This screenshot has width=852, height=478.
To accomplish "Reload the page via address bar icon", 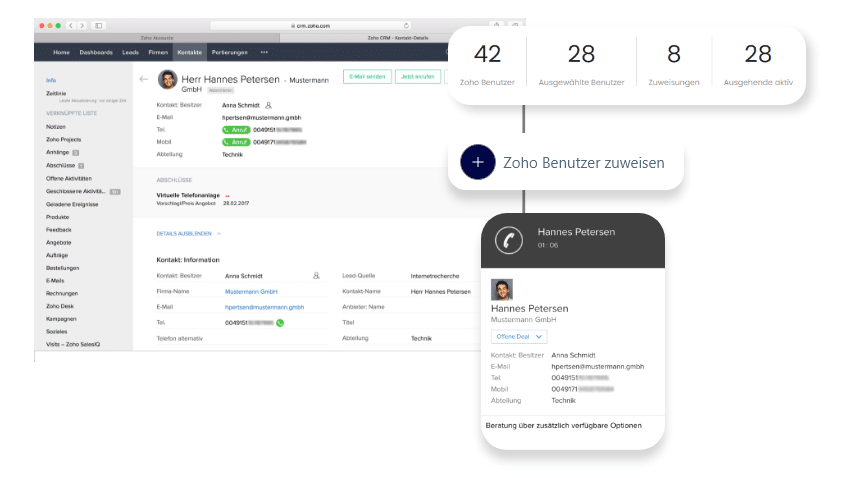I will point(406,26).
